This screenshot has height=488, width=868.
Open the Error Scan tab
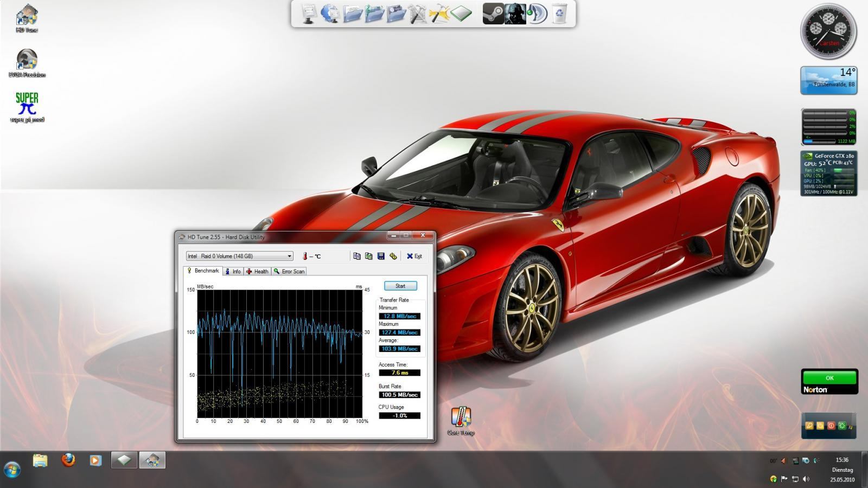pyautogui.click(x=290, y=271)
